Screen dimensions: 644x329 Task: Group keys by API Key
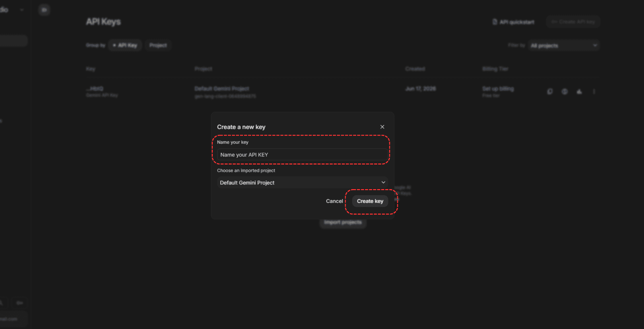(x=125, y=45)
